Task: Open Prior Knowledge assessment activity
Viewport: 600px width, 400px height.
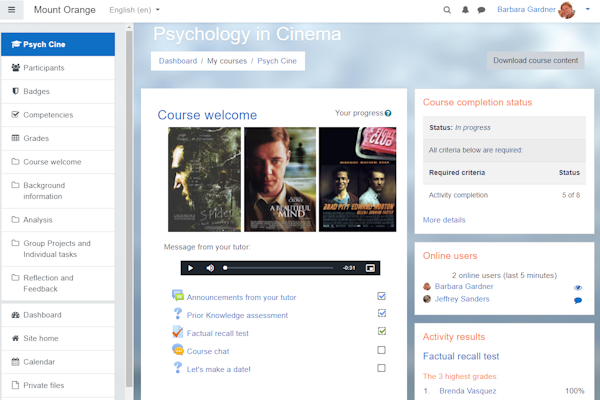Action: click(237, 315)
